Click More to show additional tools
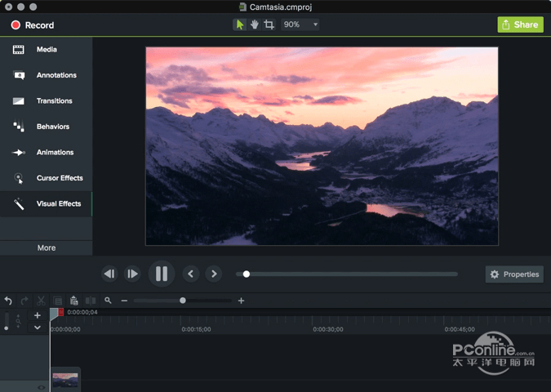The width and height of the screenshot is (551, 392). click(46, 247)
